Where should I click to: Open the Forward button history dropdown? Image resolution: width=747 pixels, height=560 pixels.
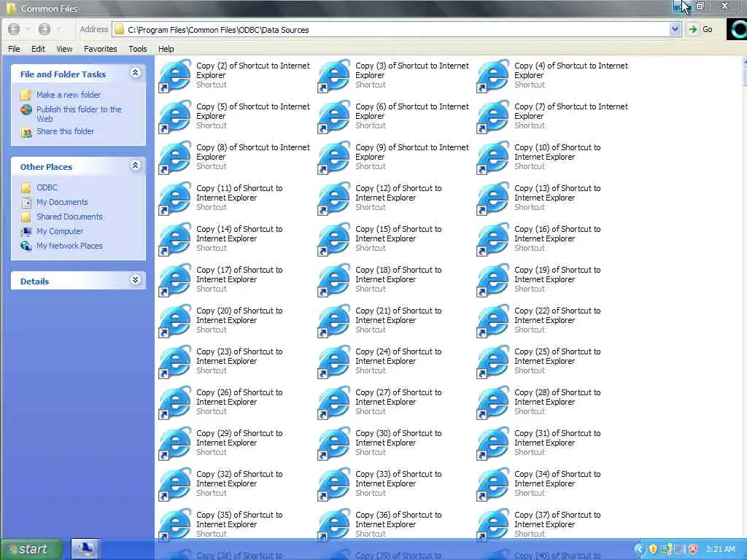(58, 29)
